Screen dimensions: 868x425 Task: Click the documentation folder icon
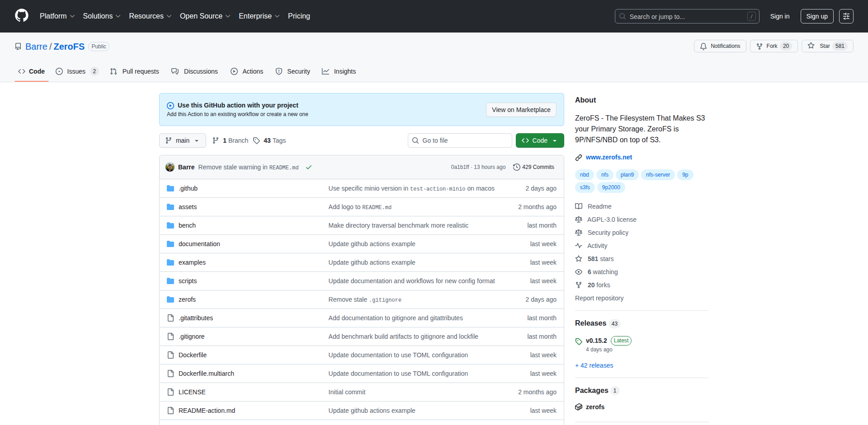coord(170,244)
